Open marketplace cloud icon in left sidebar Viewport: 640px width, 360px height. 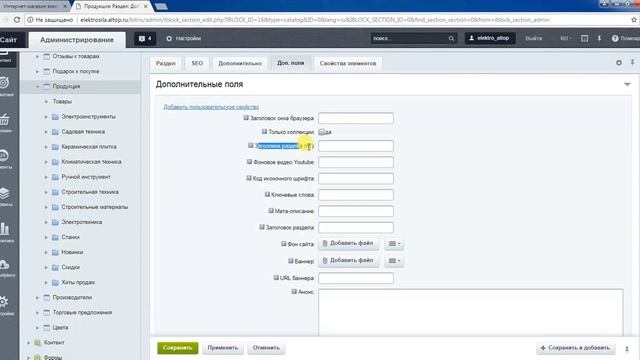pyautogui.click(x=5, y=265)
